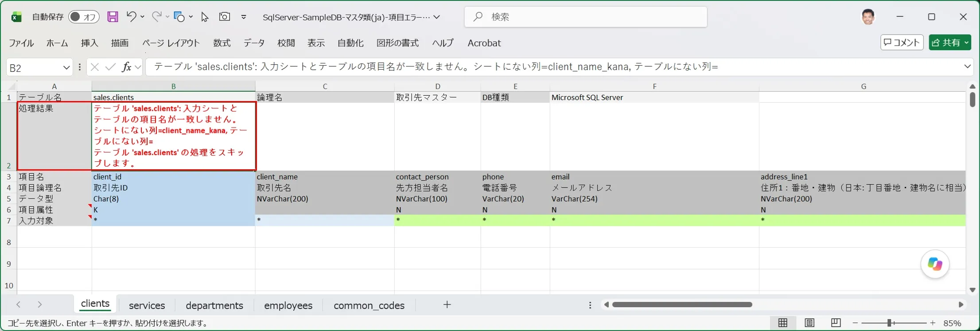Viewport: 980px width, 331px height.
Task: Switch to the common_codes sheet tab
Action: 369,305
